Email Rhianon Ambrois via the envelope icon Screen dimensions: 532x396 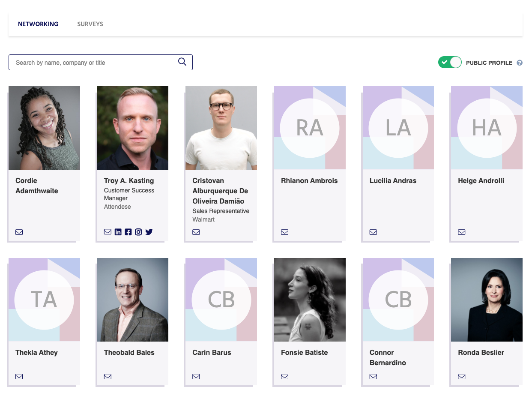284,232
